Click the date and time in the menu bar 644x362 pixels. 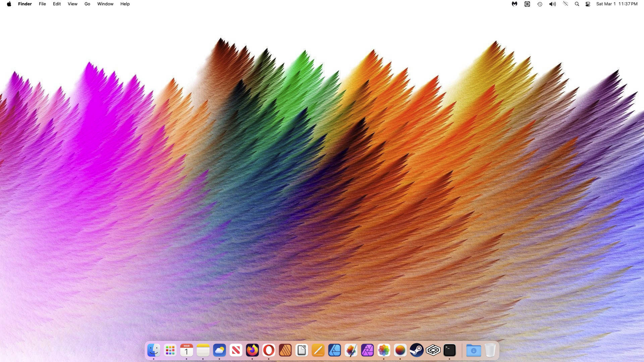[x=616, y=4]
